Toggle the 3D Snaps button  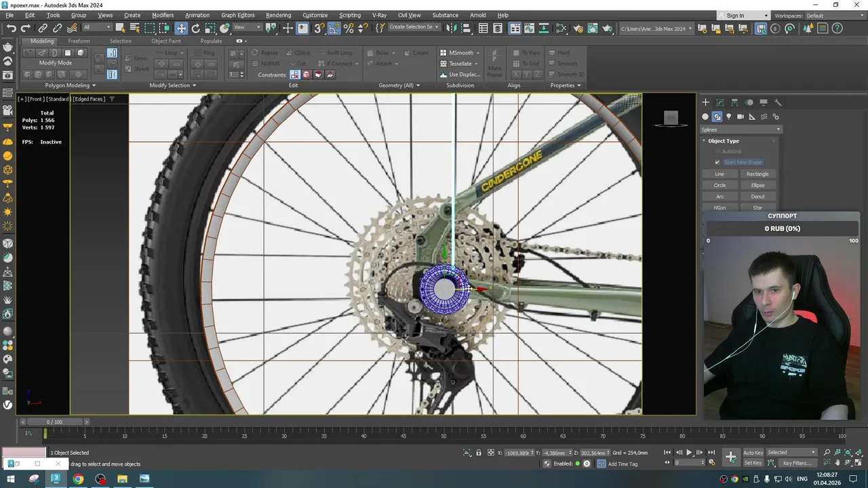click(319, 28)
